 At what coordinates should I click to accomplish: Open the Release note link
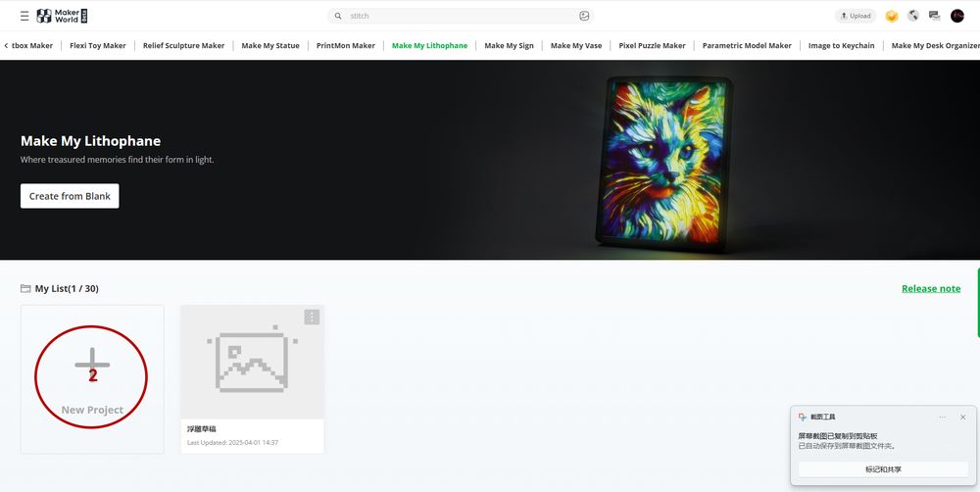click(931, 288)
